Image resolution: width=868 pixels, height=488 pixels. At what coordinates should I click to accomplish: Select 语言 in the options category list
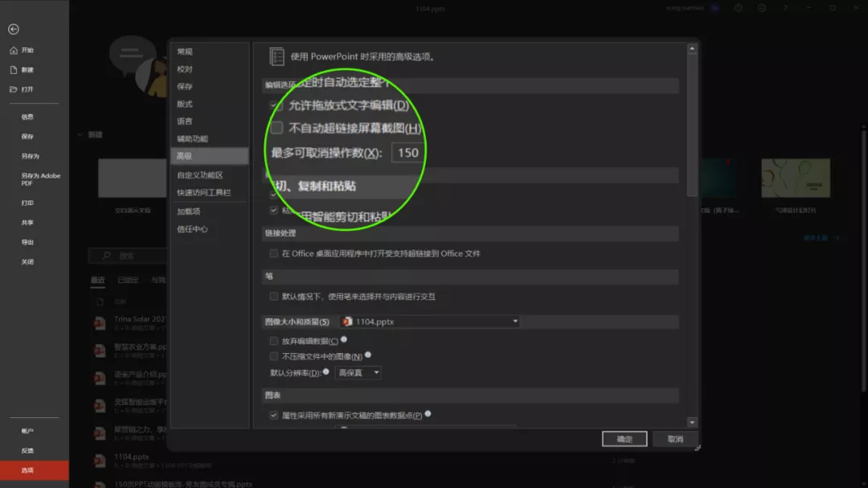pyautogui.click(x=209, y=121)
